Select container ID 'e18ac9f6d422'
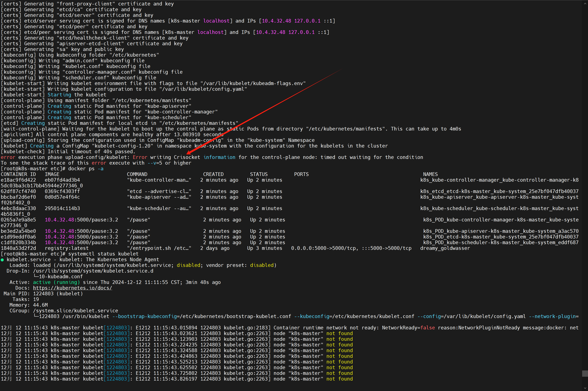 (18, 180)
